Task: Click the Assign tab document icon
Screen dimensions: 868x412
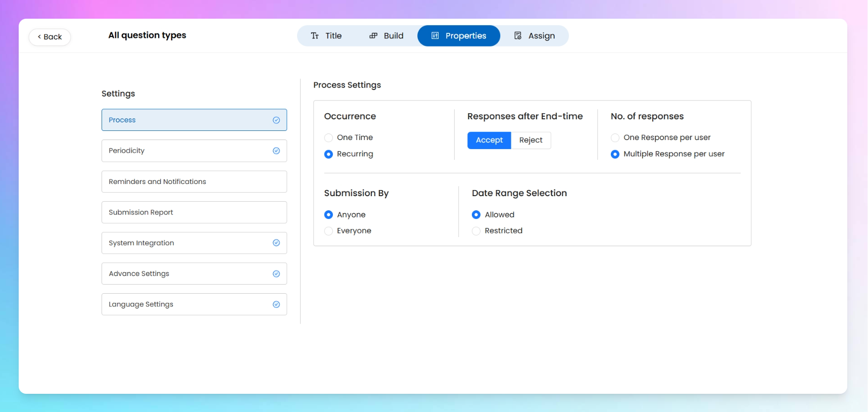Action: (x=518, y=36)
